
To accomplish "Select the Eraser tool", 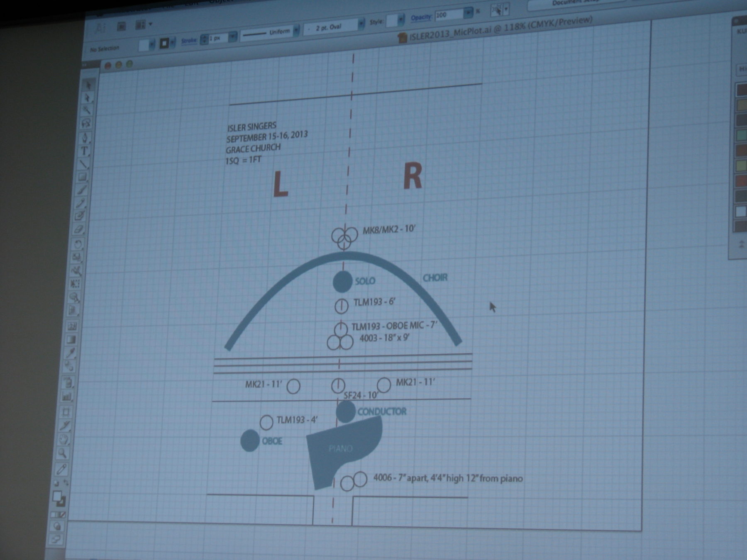I will pos(80,229).
